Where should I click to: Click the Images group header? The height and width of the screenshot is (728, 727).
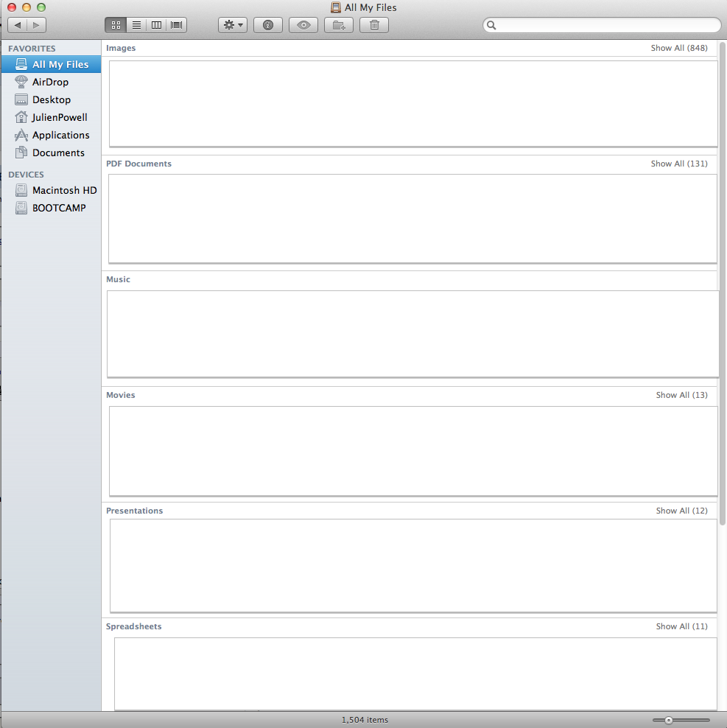(x=121, y=48)
